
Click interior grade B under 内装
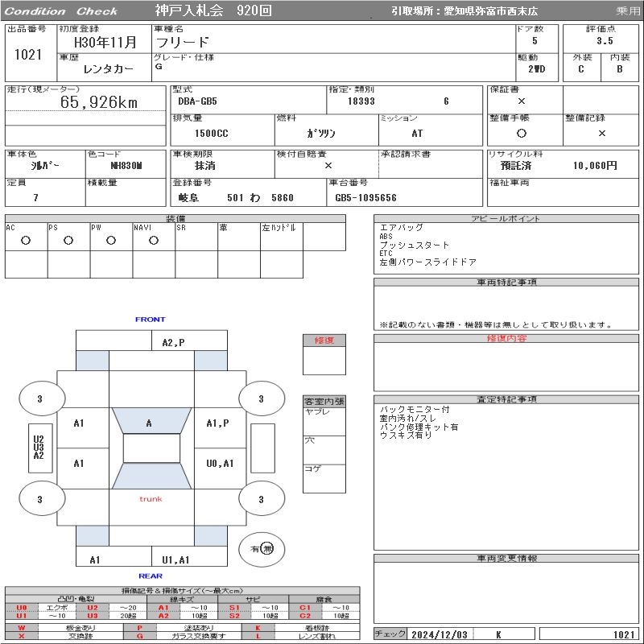(x=619, y=69)
